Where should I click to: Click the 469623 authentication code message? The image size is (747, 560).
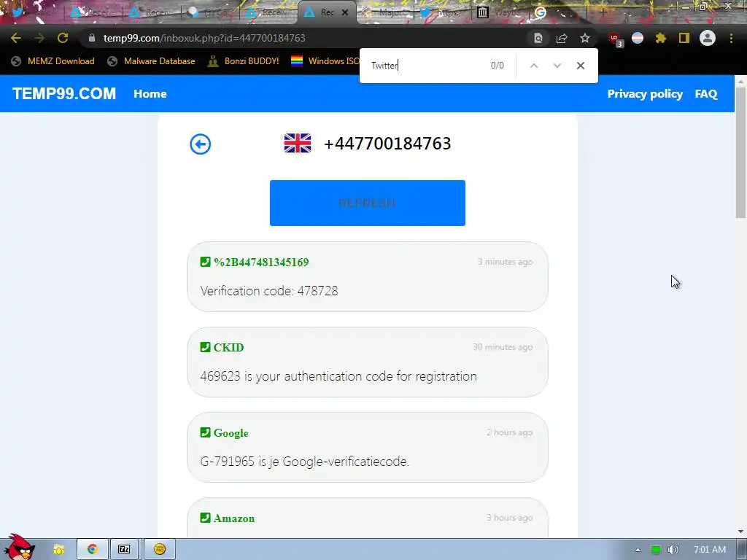coord(338,376)
